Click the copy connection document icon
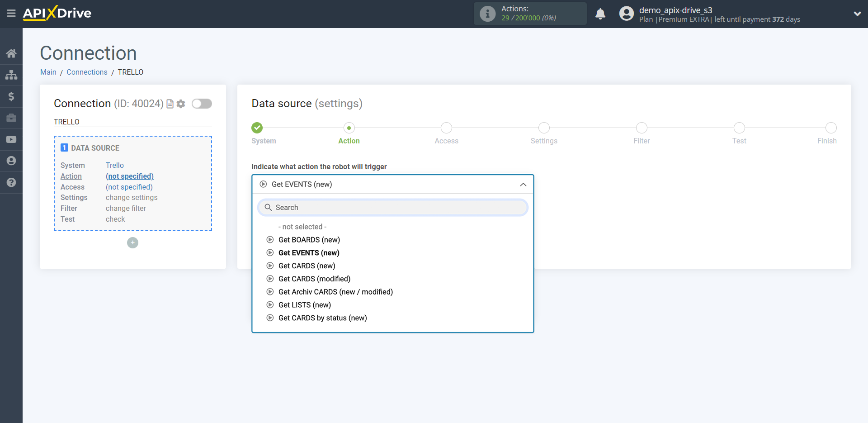The width and height of the screenshot is (868, 423). 170,104
